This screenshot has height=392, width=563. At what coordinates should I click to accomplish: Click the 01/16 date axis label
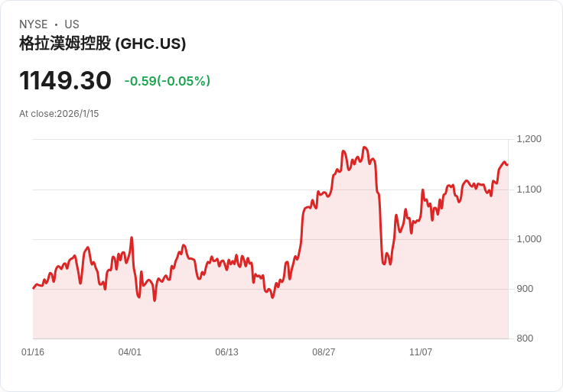(33, 352)
